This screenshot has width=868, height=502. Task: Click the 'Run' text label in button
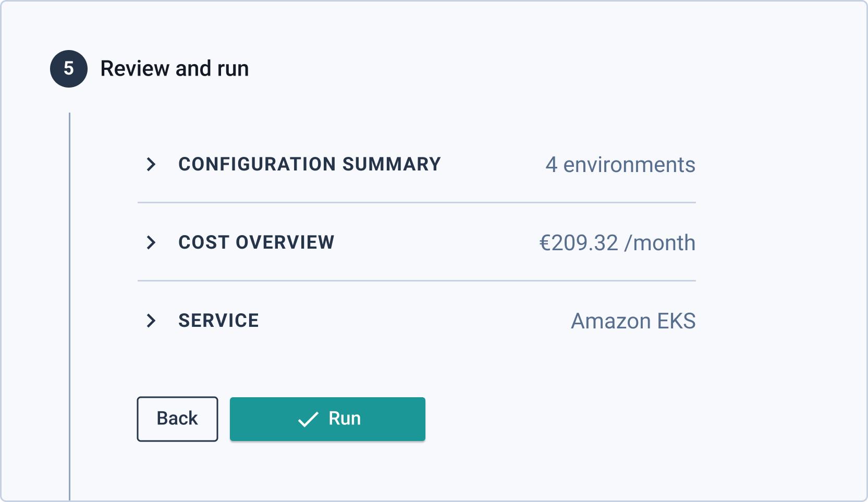345,419
